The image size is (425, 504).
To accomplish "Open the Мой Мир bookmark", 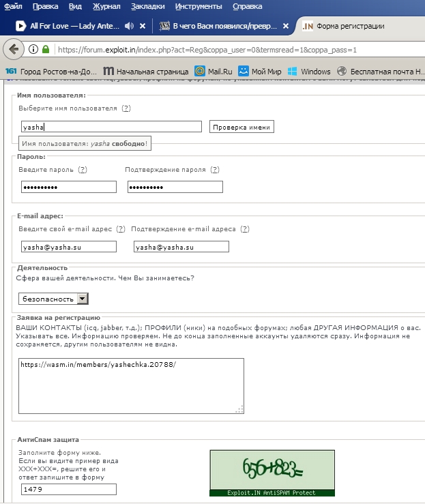I will point(261,71).
